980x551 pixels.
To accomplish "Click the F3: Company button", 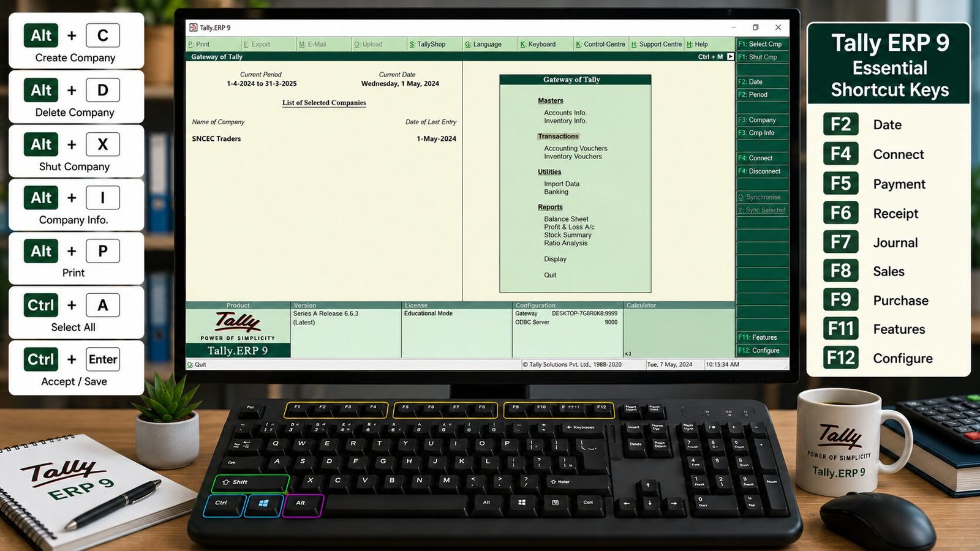I will (762, 120).
